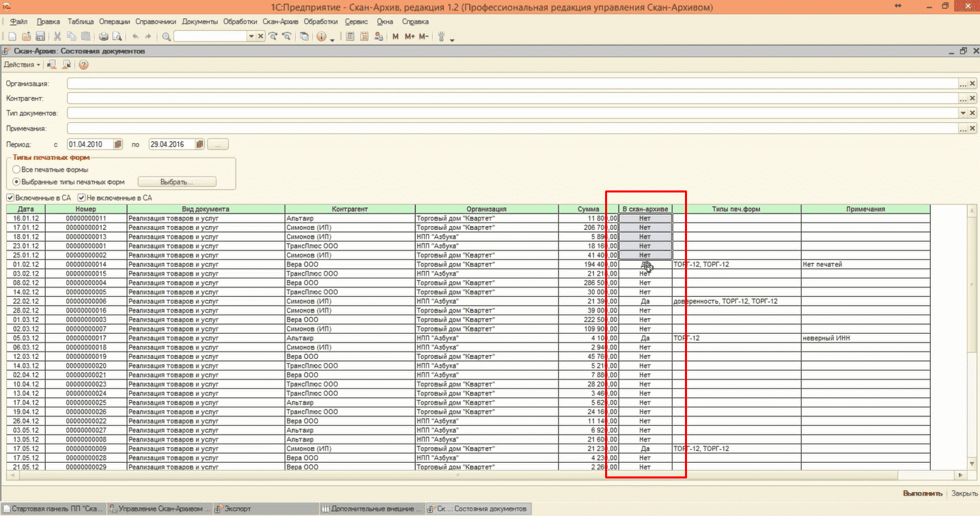Open the Сервис menu
The width and height of the screenshot is (980, 516).
[356, 22]
